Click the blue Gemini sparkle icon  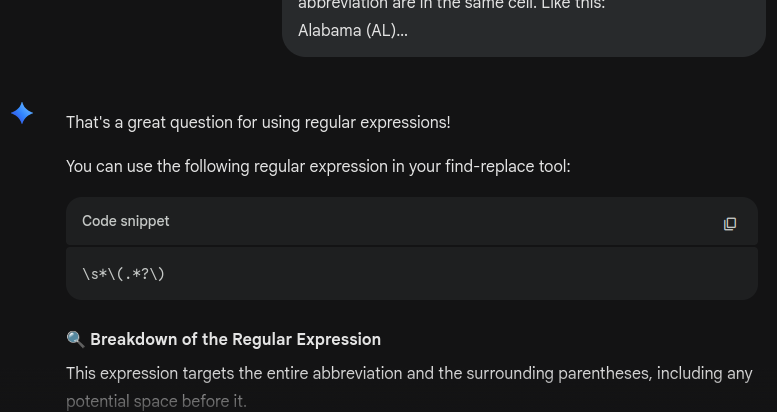[22, 113]
